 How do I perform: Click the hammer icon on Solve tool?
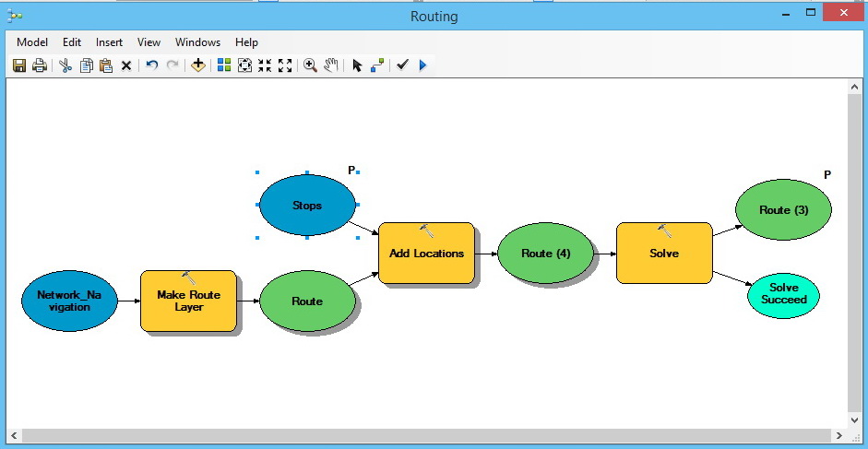pyautogui.click(x=664, y=230)
